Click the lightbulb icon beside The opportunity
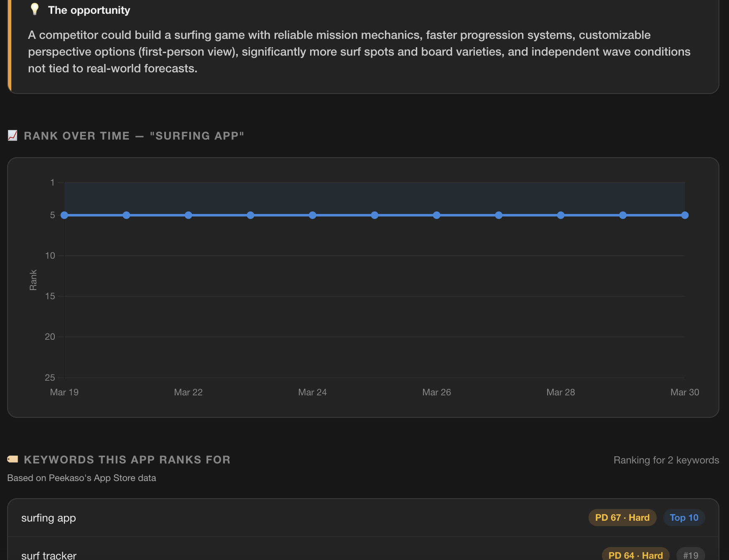Image resolution: width=729 pixels, height=560 pixels. coord(35,9)
